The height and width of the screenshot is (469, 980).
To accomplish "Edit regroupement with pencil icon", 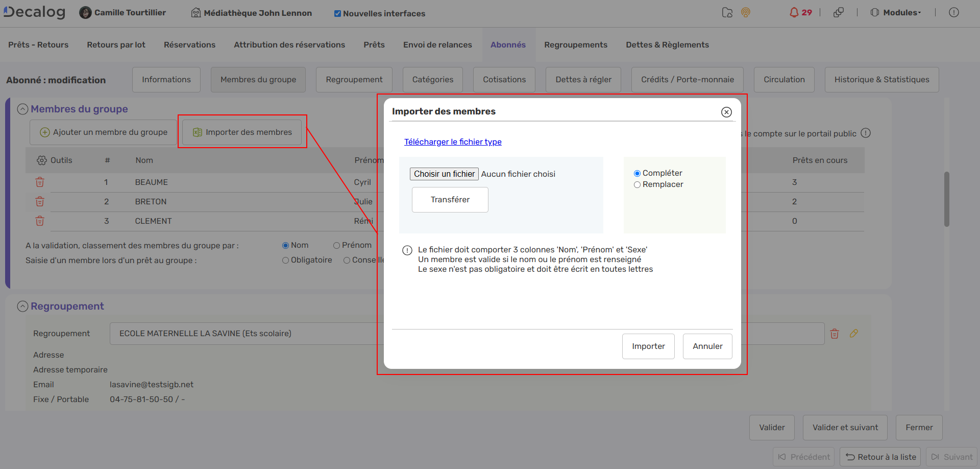I will tap(853, 334).
